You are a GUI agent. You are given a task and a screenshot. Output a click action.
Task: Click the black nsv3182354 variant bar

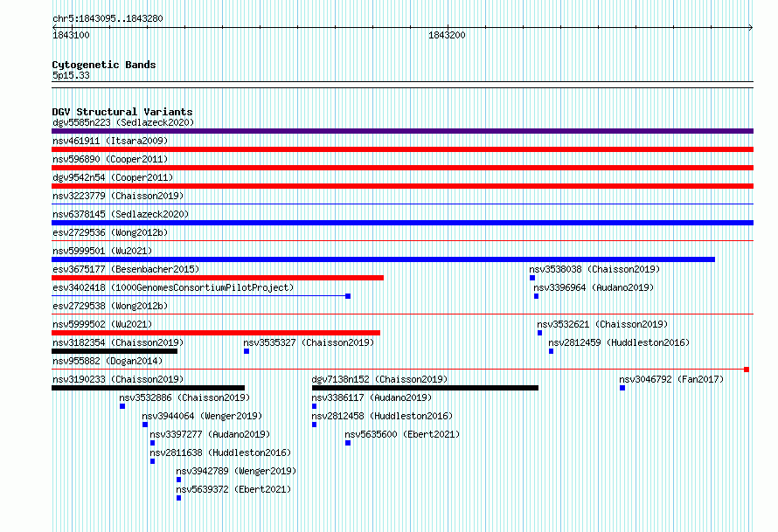(115, 351)
